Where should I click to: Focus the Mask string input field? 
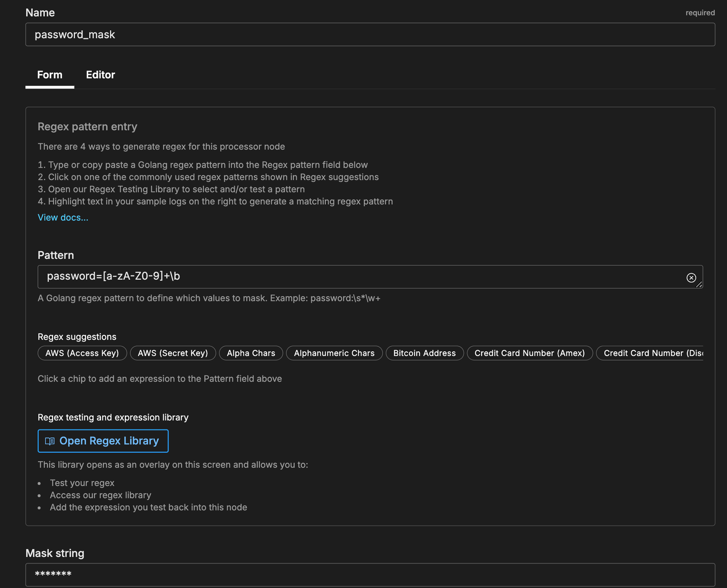coord(370,574)
